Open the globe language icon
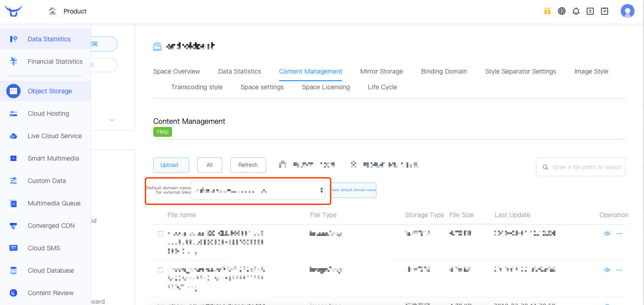The width and height of the screenshot is (644, 305). (562, 11)
